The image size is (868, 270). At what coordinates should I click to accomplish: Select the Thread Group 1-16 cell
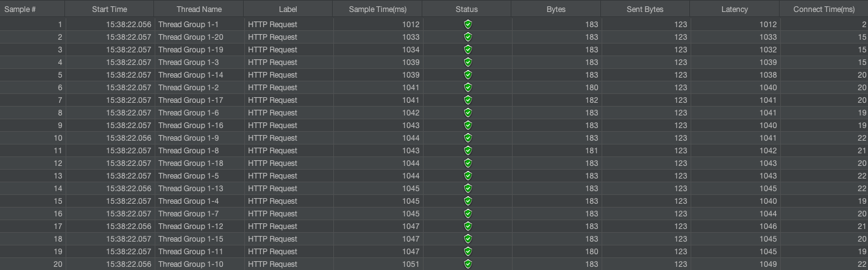(199, 126)
